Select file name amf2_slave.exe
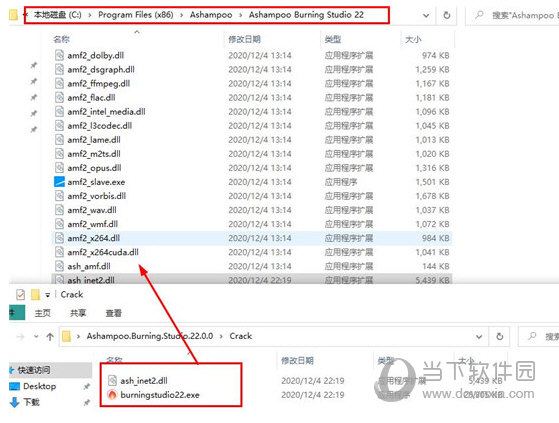559x423 pixels. 96,182
